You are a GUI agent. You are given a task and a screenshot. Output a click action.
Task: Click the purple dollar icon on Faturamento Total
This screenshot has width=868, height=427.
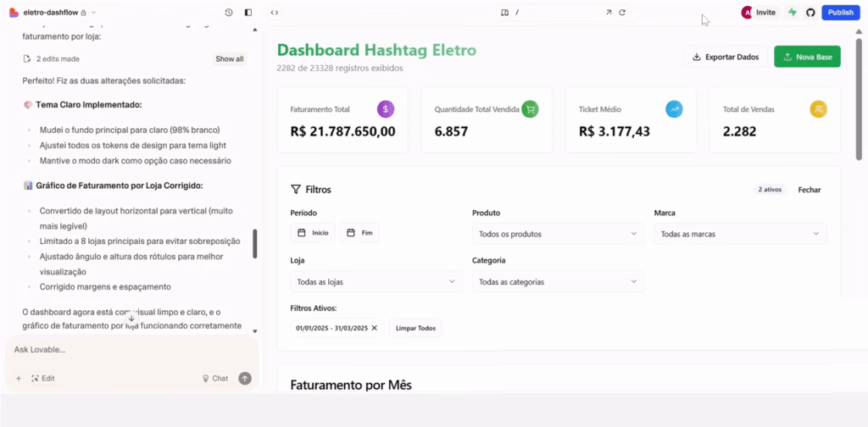pos(386,109)
